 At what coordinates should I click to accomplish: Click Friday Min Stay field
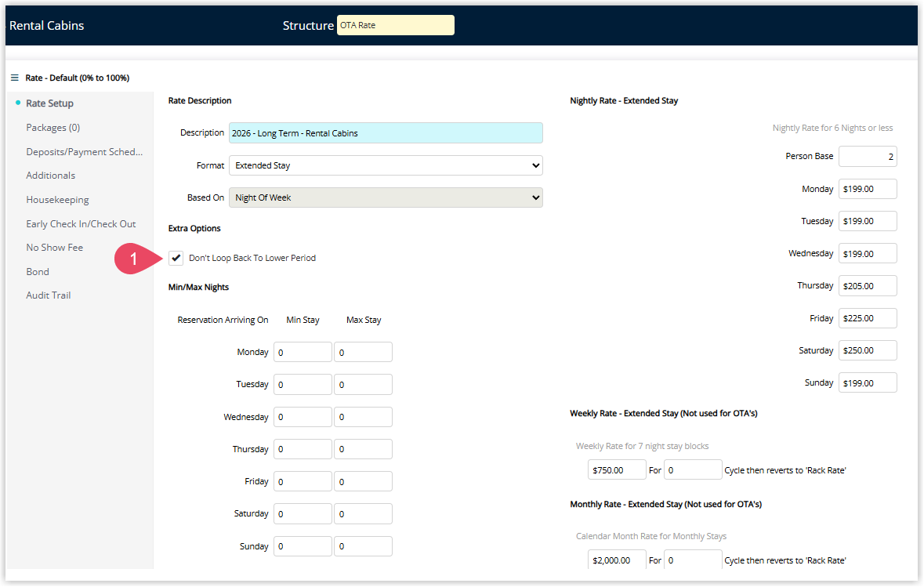303,481
